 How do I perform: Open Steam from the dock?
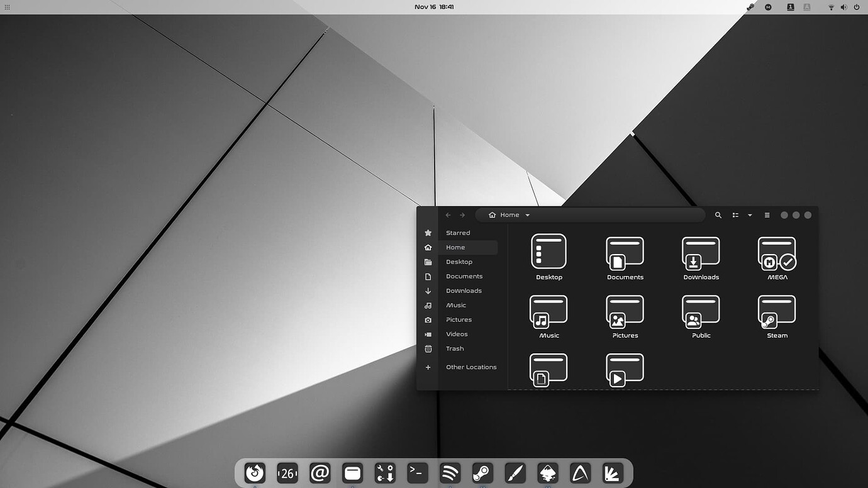tap(482, 473)
